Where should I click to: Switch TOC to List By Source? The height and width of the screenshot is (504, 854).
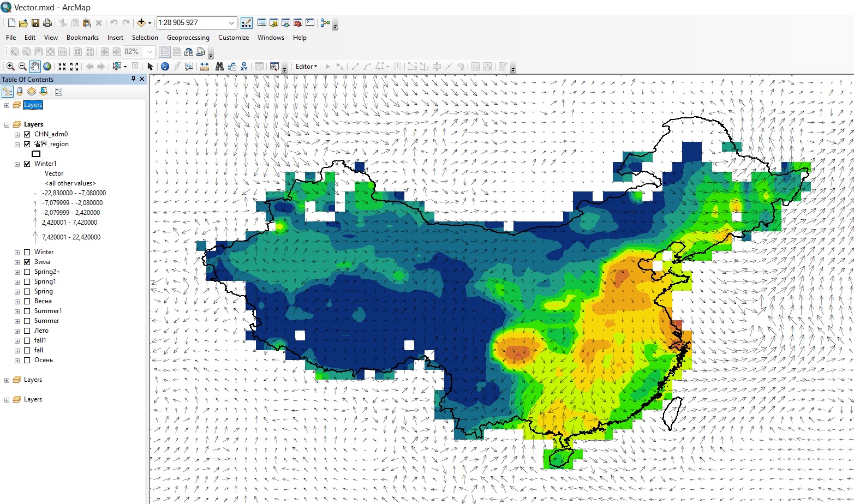point(20,92)
